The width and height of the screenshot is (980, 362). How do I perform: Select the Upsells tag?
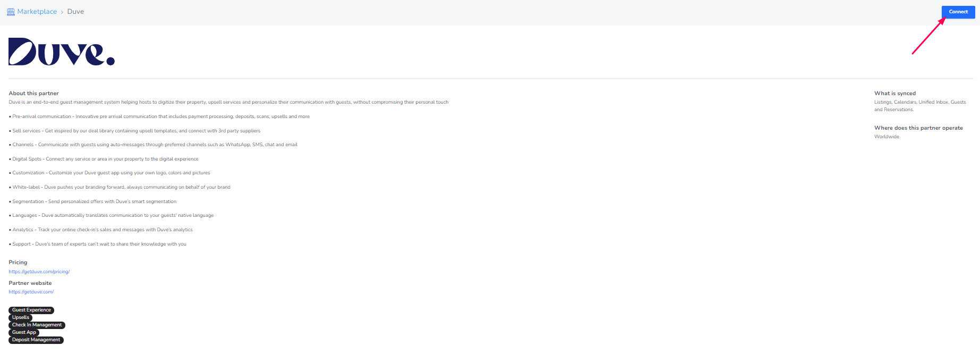pyautogui.click(x=21, y=317)
